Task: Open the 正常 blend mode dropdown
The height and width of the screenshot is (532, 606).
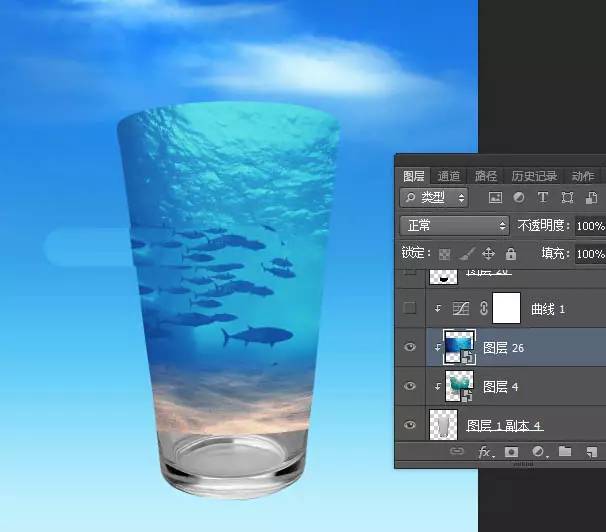Action: tap(454, 226)
